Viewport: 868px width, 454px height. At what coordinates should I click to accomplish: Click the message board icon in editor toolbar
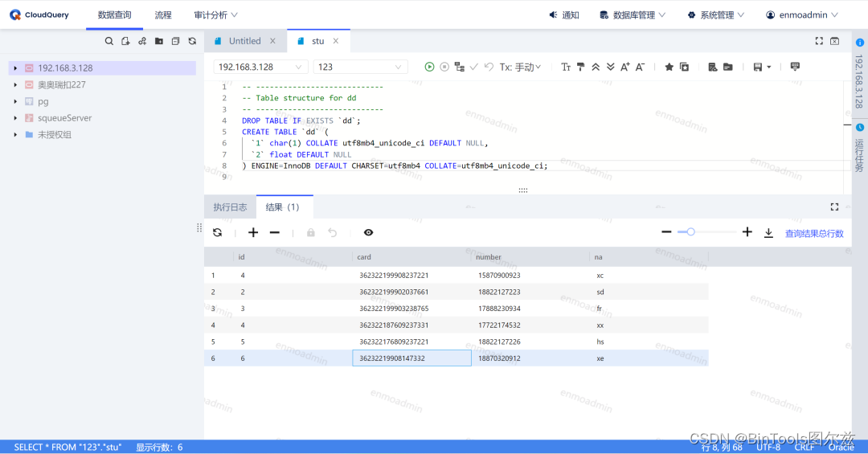(795, 67)
